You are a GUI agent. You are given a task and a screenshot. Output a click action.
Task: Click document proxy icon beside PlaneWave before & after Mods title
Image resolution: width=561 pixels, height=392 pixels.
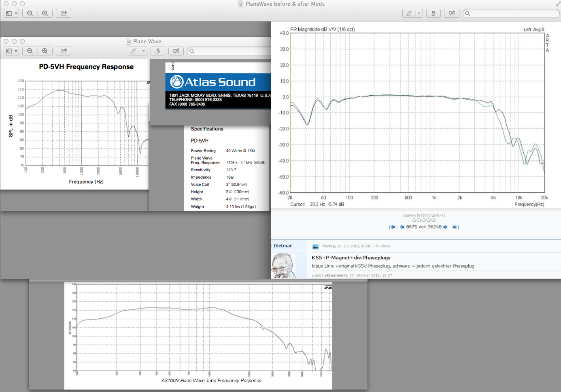241,4
